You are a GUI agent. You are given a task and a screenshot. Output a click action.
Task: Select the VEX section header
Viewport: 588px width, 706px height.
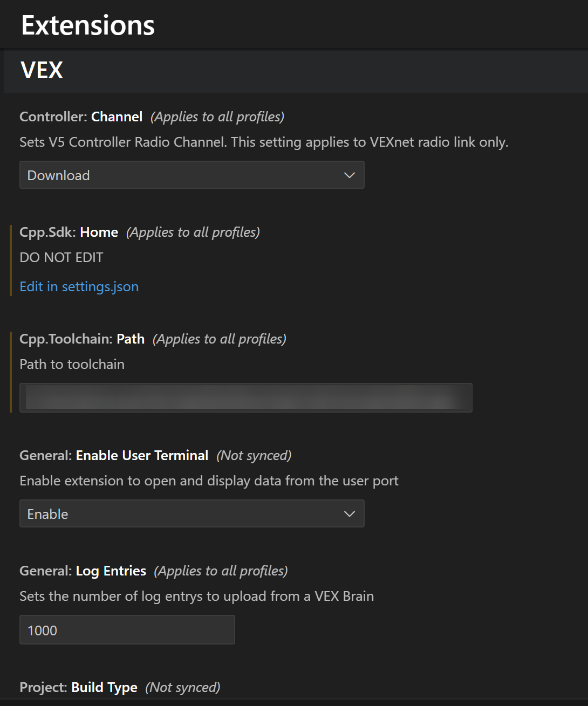41,70
